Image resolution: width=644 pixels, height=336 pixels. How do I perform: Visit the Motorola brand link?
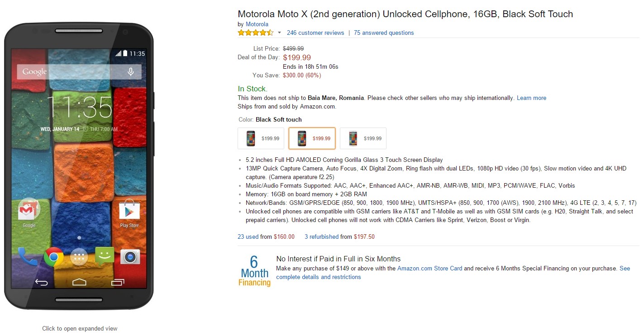[257, 24]
